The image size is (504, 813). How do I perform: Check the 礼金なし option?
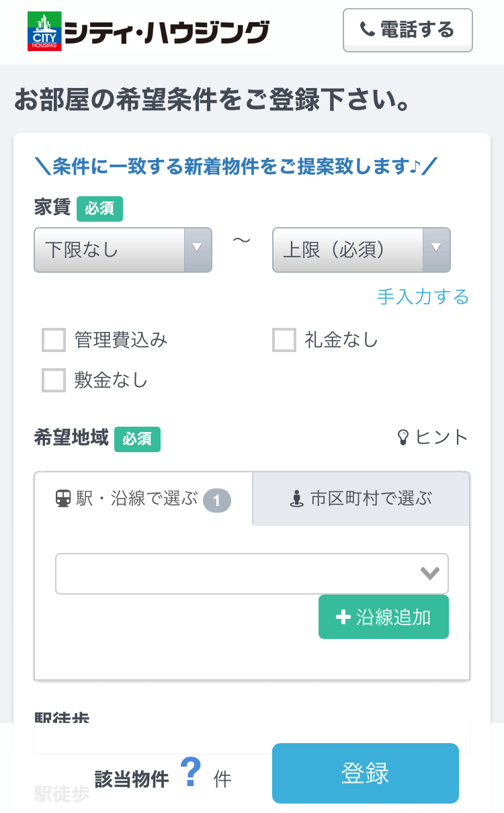coord(284,341)
